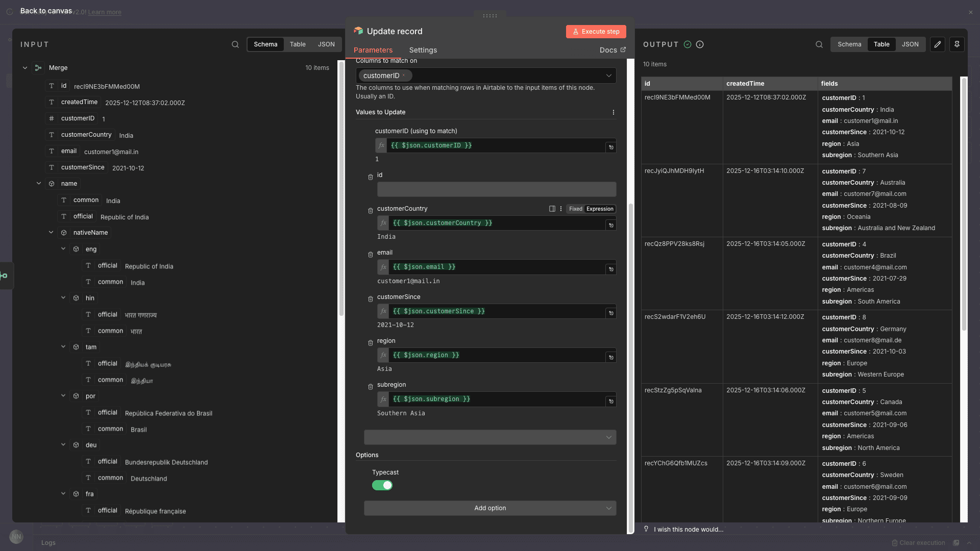The image size is (980, 551).
Task: Delete the subregion field with trash icon
Action: [371, 387]
